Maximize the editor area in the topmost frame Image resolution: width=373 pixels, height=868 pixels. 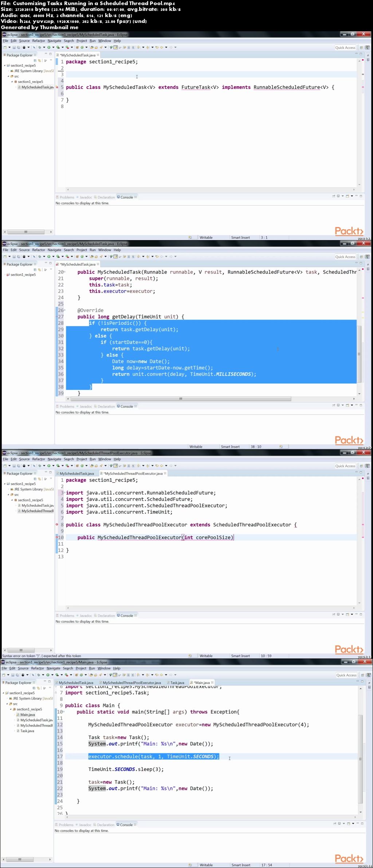(x=361, y=54)
